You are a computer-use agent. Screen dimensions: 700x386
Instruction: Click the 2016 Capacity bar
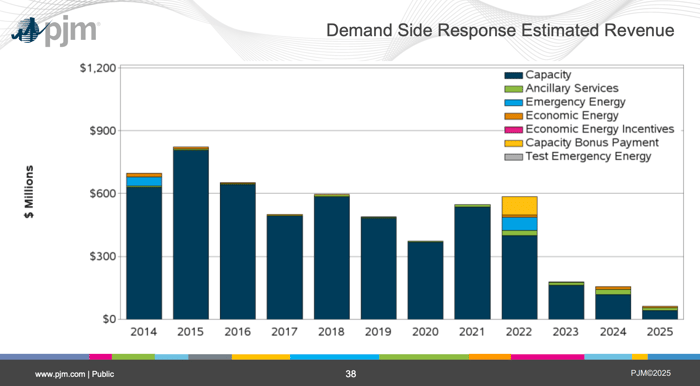238,252
